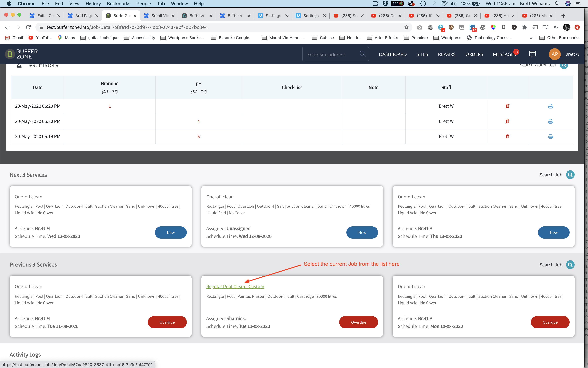Screen dimensions: 588x368
Task: Open the Cubase bookmarks folder
Action: (323, 38)
